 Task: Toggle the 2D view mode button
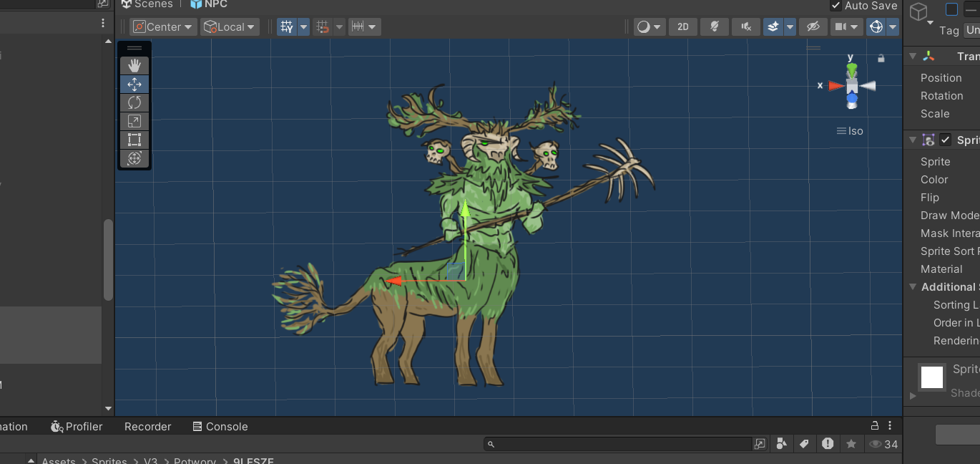tap(683, 26)
